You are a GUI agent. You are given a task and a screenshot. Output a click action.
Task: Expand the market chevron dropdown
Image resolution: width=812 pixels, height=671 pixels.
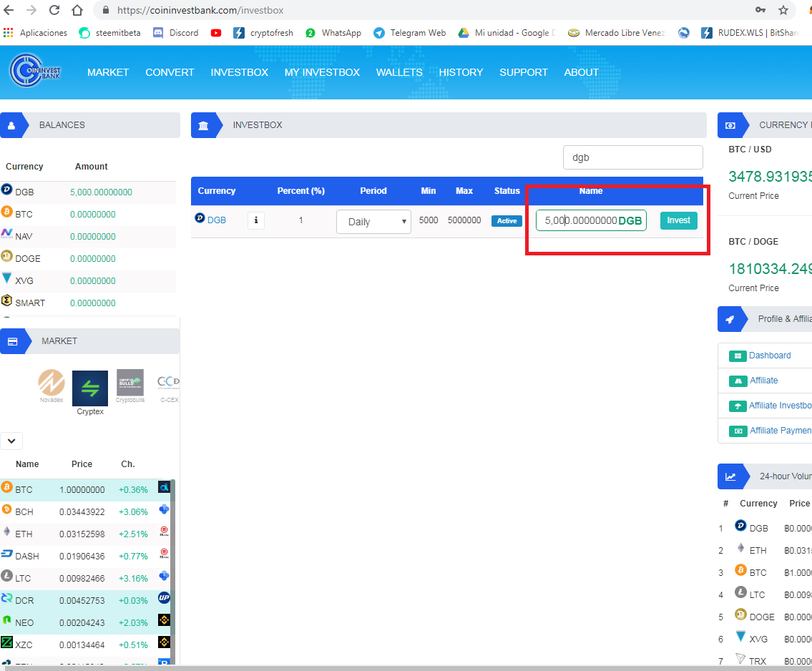tap(11, 441)
